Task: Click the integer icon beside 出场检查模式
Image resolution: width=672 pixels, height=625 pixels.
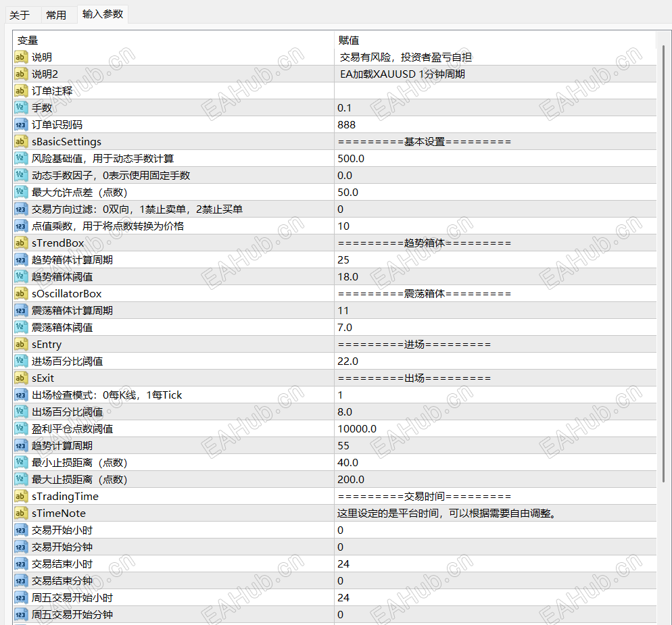Action: point(20,395)
